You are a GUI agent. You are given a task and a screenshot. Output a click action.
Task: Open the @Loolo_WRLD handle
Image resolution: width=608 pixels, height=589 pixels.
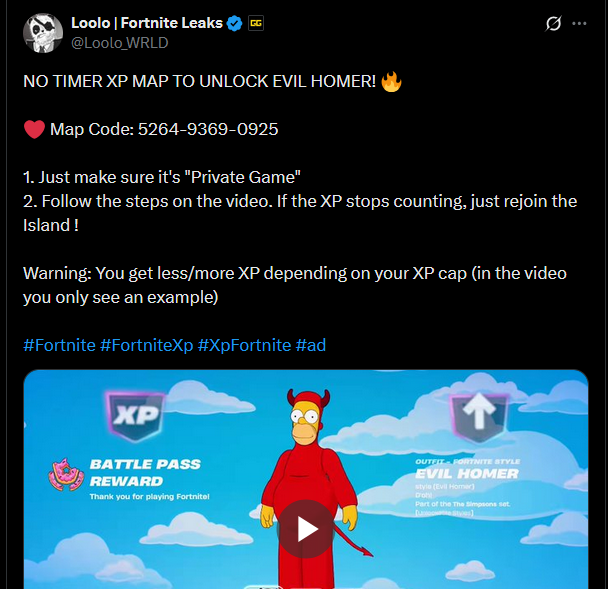point(119,43)
